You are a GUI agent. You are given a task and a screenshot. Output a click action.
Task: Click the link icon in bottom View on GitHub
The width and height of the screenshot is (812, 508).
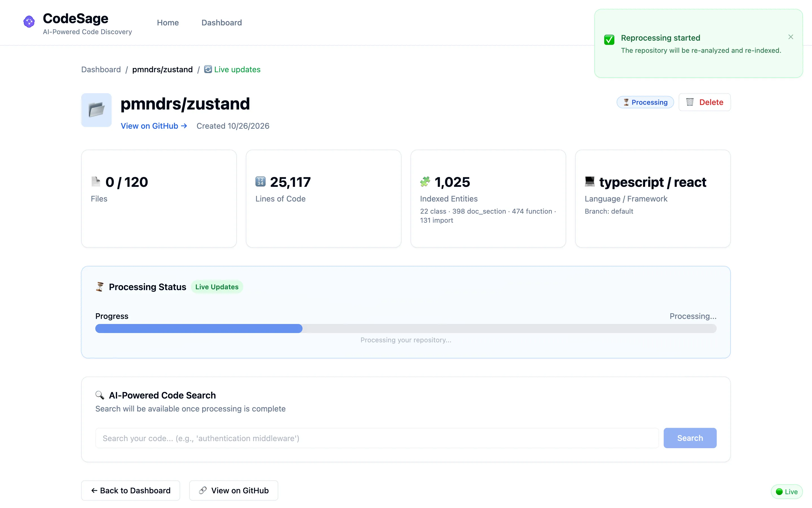[x=203, y=490]
